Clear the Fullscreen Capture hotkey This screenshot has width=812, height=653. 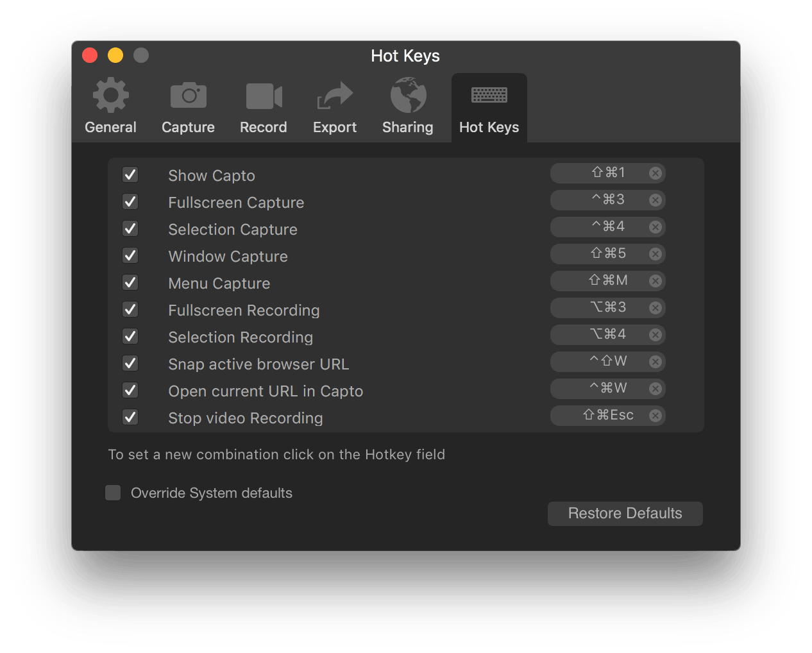pyautogui.click(x=655, y=200)
